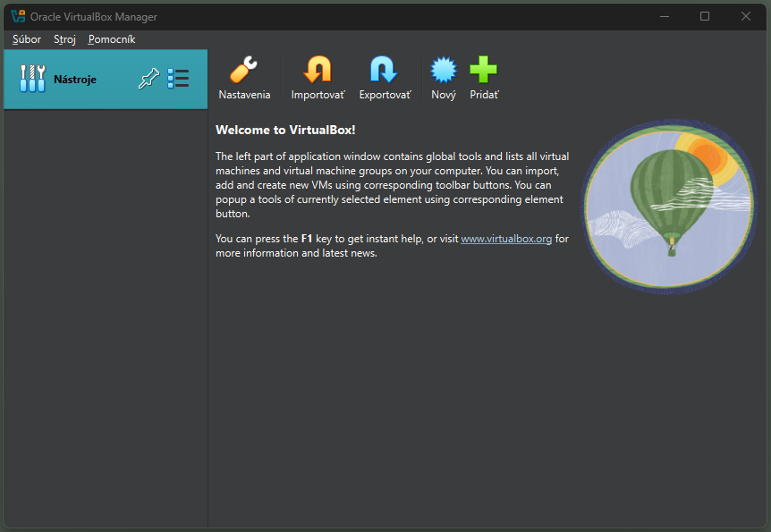Select the Nástroje screwdriver tools icon
Screen dimensions: 771x532
32,79
